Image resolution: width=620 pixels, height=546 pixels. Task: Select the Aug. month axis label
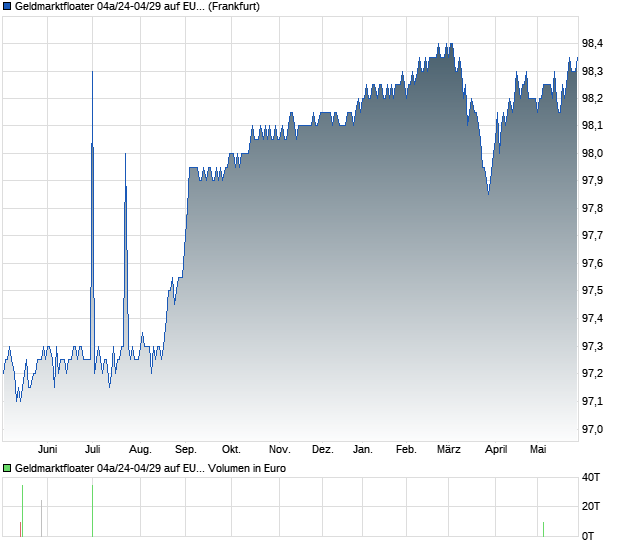tap(140, 450)
